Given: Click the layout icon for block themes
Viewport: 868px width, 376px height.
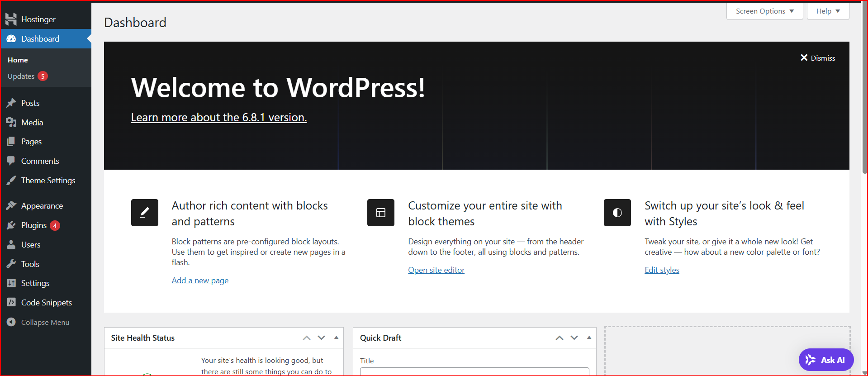Looking at the screenshot, I should pyautogui.click(x=381, y=213).
